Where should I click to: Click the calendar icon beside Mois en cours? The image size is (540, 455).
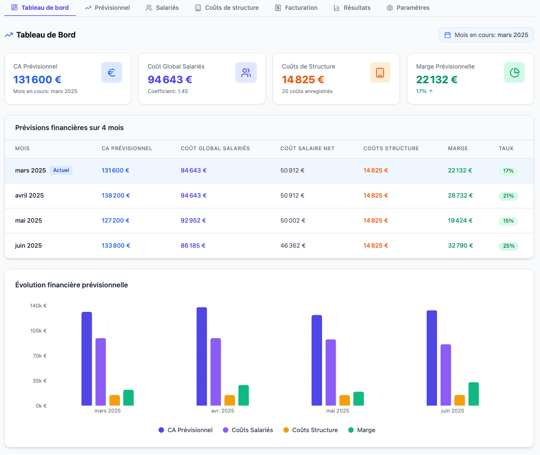[447, 35]
